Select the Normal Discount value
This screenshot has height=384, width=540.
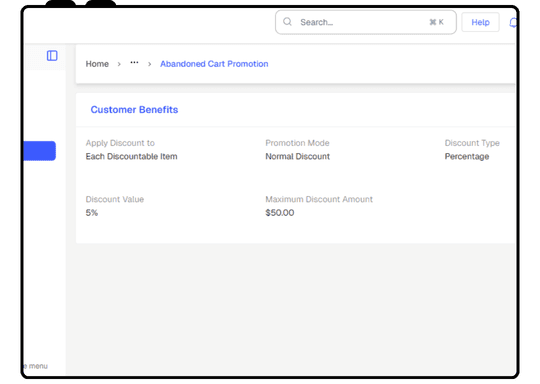click(298, 156)
